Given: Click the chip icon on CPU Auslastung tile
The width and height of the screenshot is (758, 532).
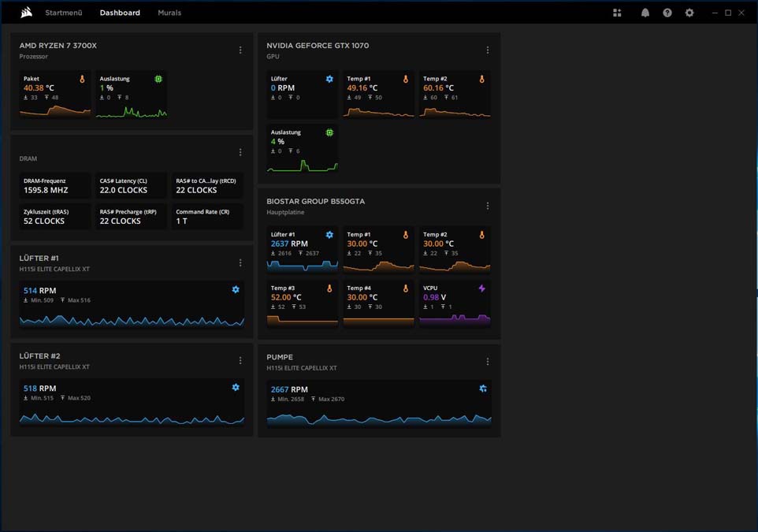Looking at the screenshot, I should pyautogui.click(x=158, y=79).
